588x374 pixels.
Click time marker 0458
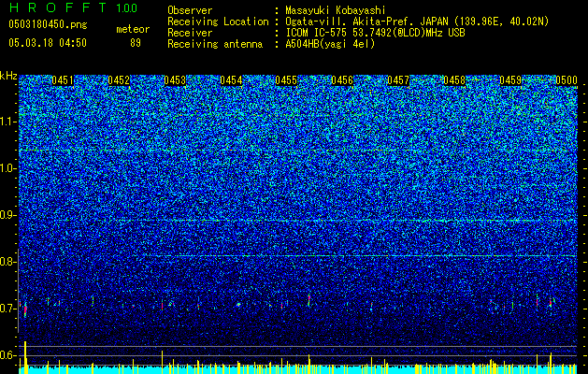[x=454, y=80]
